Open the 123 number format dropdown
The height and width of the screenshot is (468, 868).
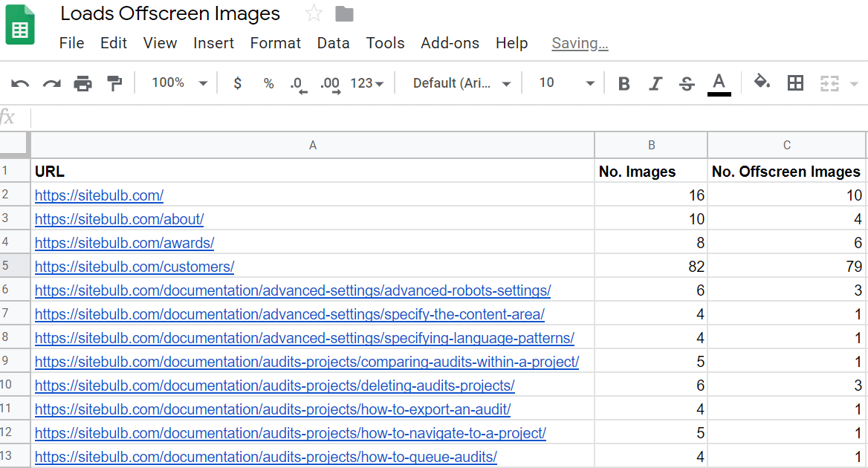click(367, 83)
